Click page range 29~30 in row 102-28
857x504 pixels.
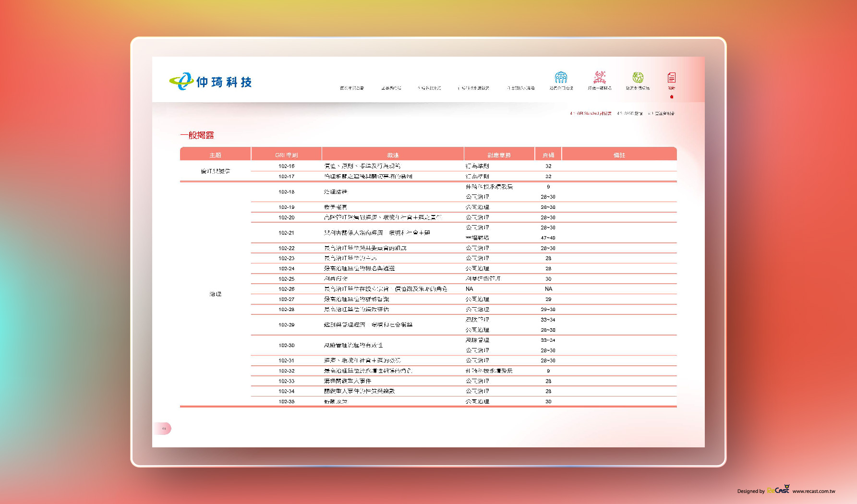point(548,310)
